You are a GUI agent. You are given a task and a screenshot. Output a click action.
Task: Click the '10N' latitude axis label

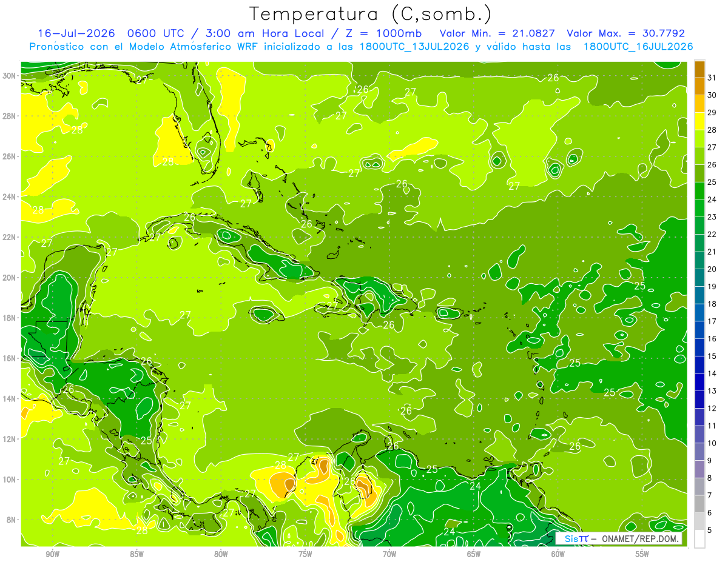pos(9,480)
